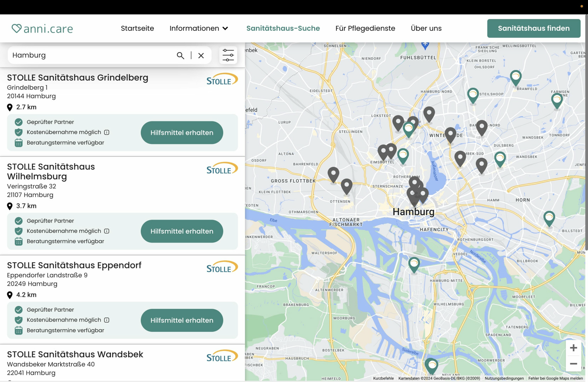The image size is (588, 382).
Task: Click Kostenübernahme checkmark in Eppendorf card
Action: point(19,320)
